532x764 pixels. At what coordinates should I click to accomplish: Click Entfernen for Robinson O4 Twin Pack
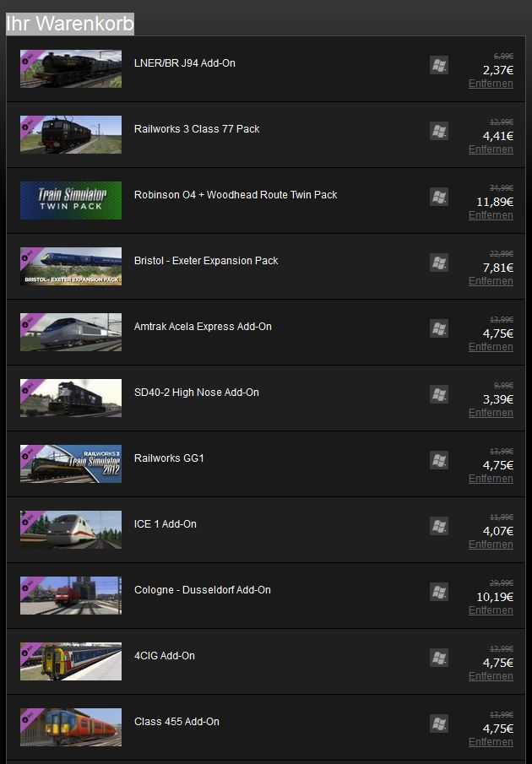point(491,215)
